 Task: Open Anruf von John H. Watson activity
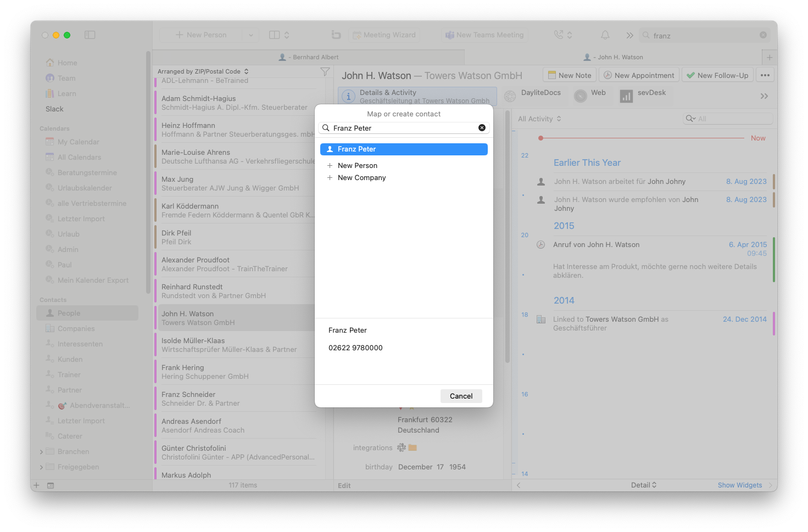(x=596, y=245)
